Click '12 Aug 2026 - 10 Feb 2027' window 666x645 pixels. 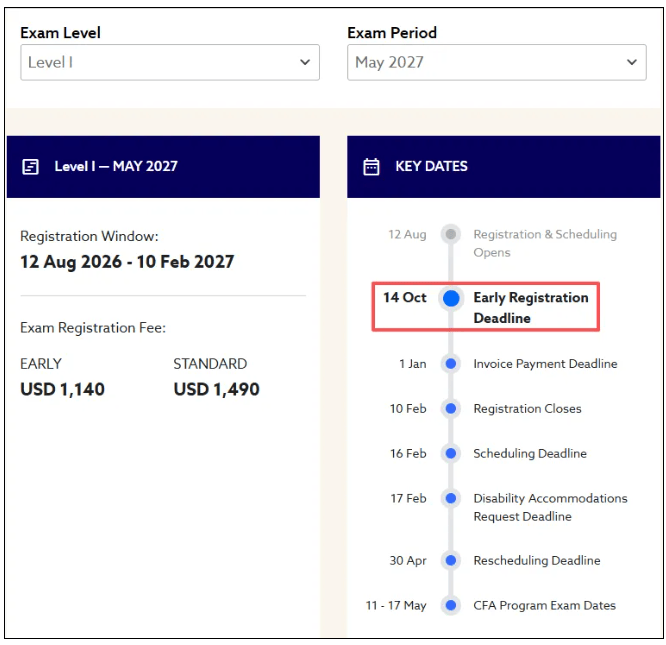click(x=127, y=262)
